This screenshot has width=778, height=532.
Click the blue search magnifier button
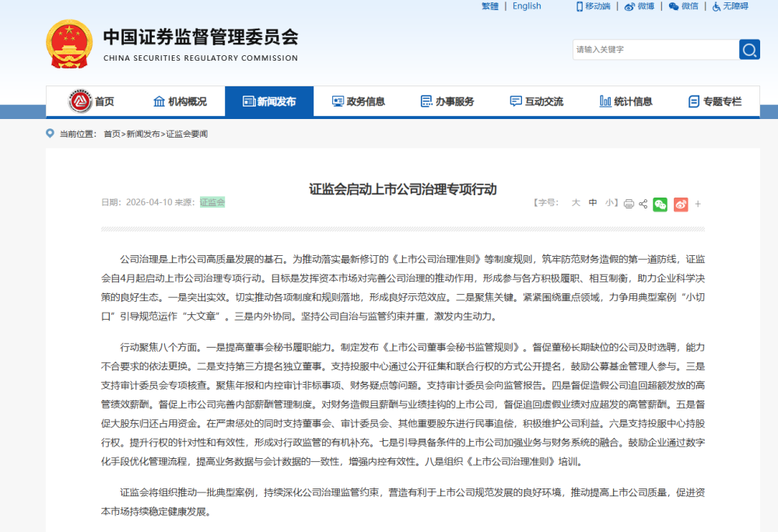(749, 50)
